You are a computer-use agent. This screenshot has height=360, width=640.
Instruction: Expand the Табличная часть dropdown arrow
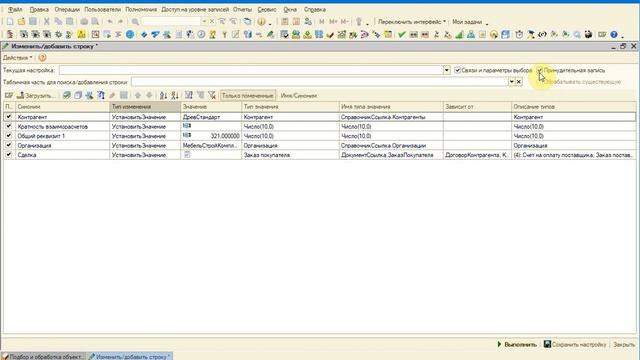pyautogui.click(x=511, y=82)
